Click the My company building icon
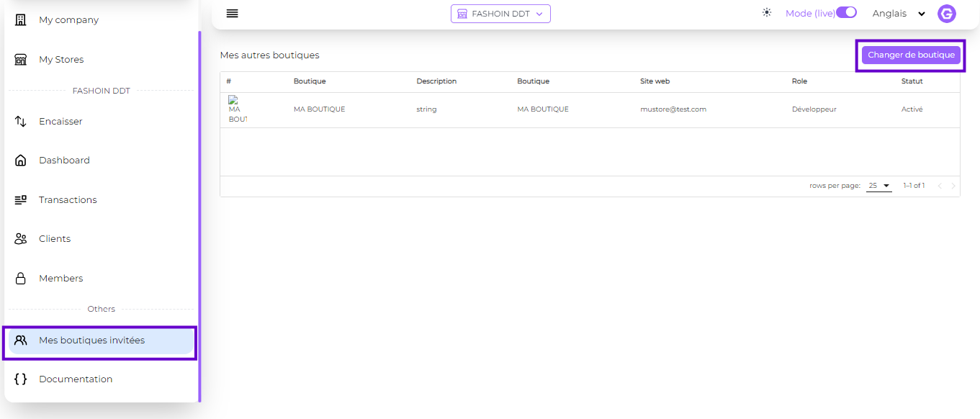 [21, 20]
